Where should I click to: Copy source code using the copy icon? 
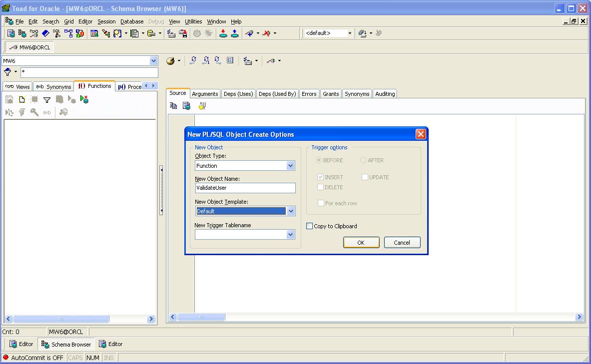[x=172, y=105]
